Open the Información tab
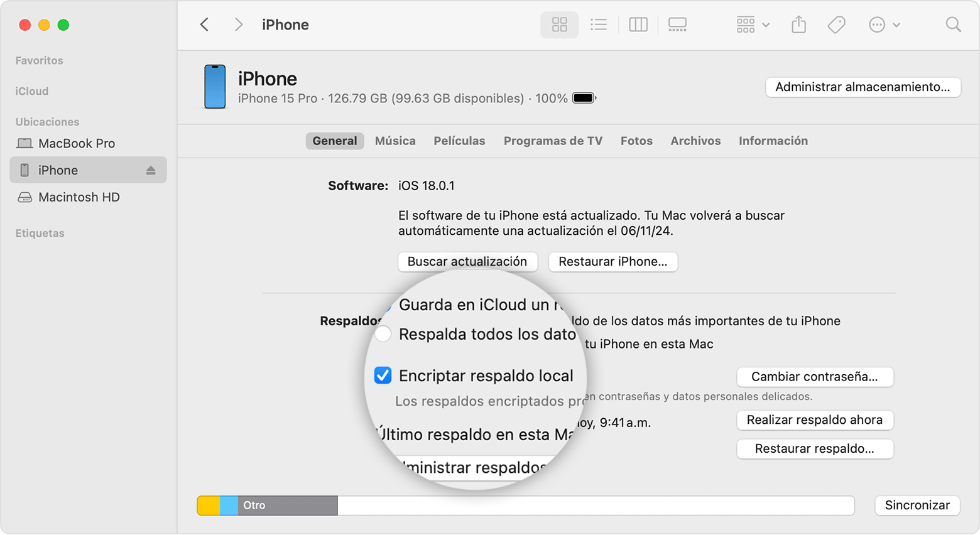 (x=773, y=141)
